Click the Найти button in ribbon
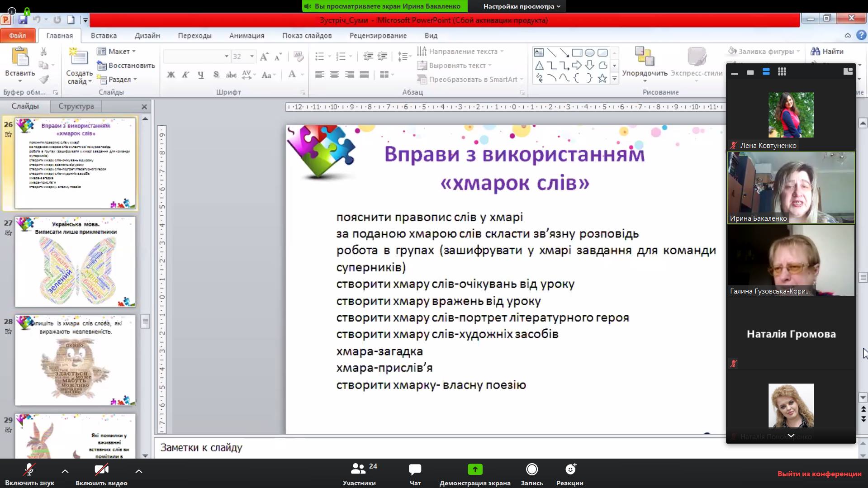The height and width of the screenshot is (488, 868). [x=827, y=51]
